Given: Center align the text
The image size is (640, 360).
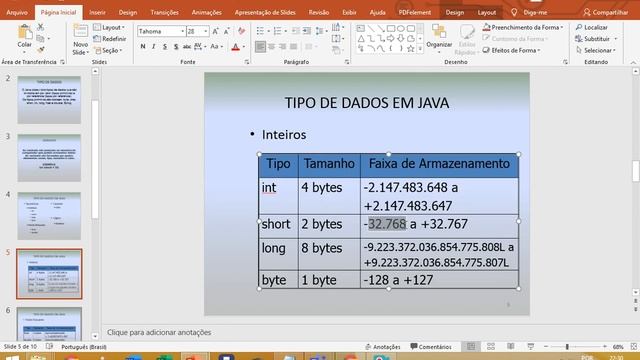Looking at the screenshot, I should click(x=271, y=47).
